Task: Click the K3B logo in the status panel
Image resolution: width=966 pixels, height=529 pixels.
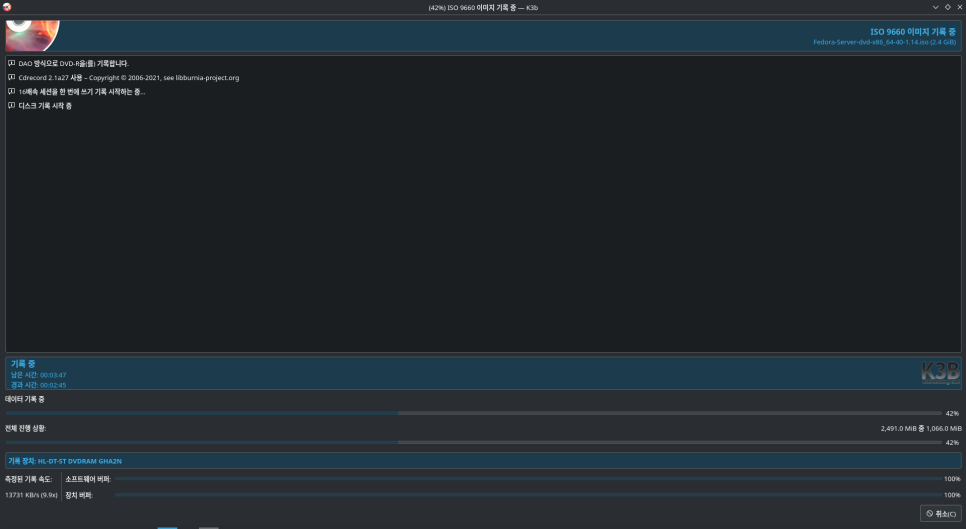Action: coord(939,373)
